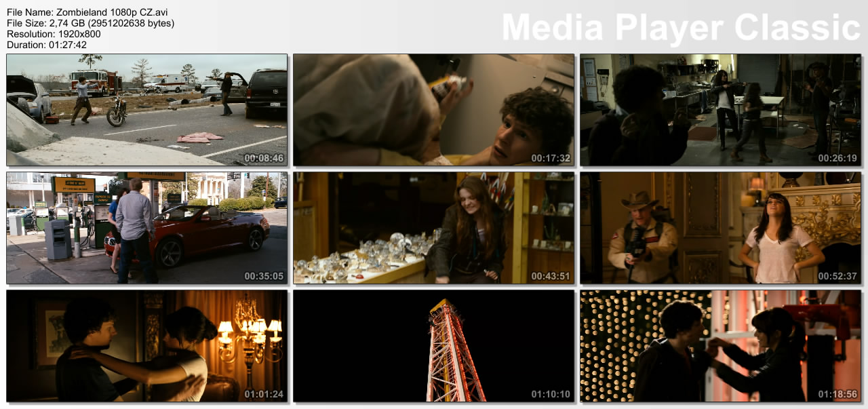
Task: Click the 01:18:56 timestamp
Action: point(837,394)
